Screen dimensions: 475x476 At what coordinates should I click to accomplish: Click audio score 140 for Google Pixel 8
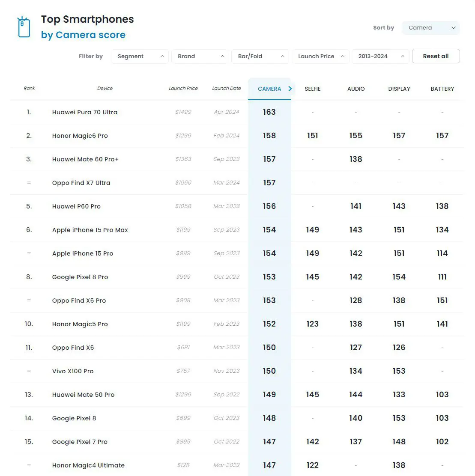coord(356,418)
